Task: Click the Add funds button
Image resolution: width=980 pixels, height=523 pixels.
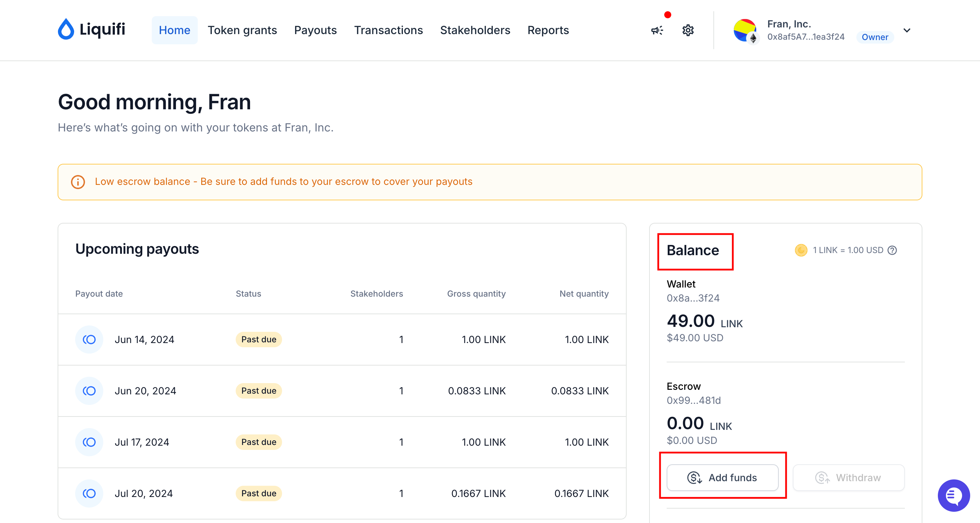Action: click(x=723, y=477)
